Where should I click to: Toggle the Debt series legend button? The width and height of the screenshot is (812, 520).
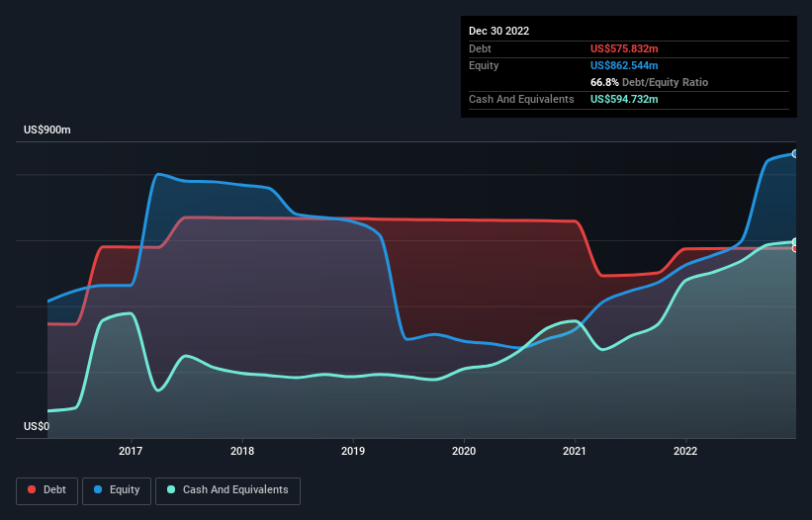click(x=47, y=490)
